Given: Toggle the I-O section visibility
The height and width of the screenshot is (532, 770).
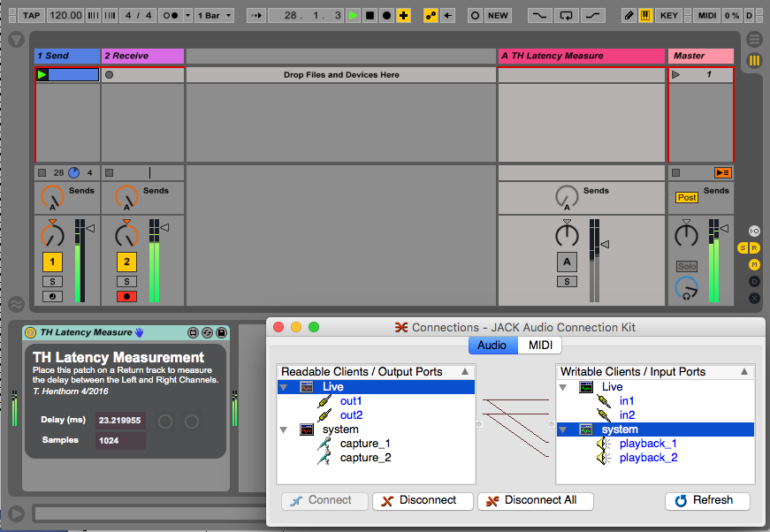Looking at the screenshot, I should coord(754,232).
